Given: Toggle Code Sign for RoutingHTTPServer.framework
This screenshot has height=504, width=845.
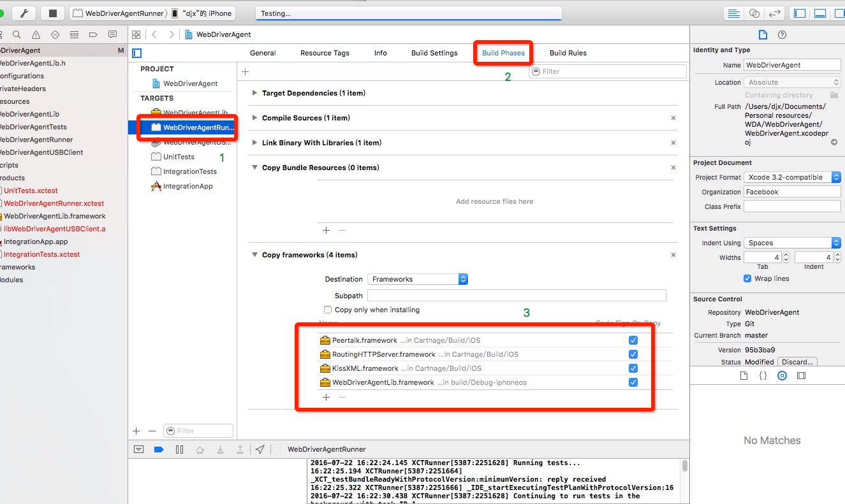Looking at the screenshot, I should 633,354.
